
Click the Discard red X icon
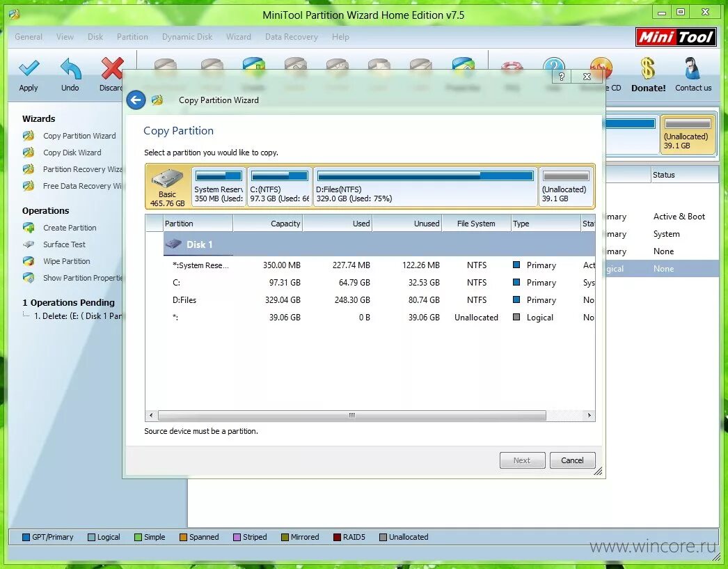click(x=112, y=69)
